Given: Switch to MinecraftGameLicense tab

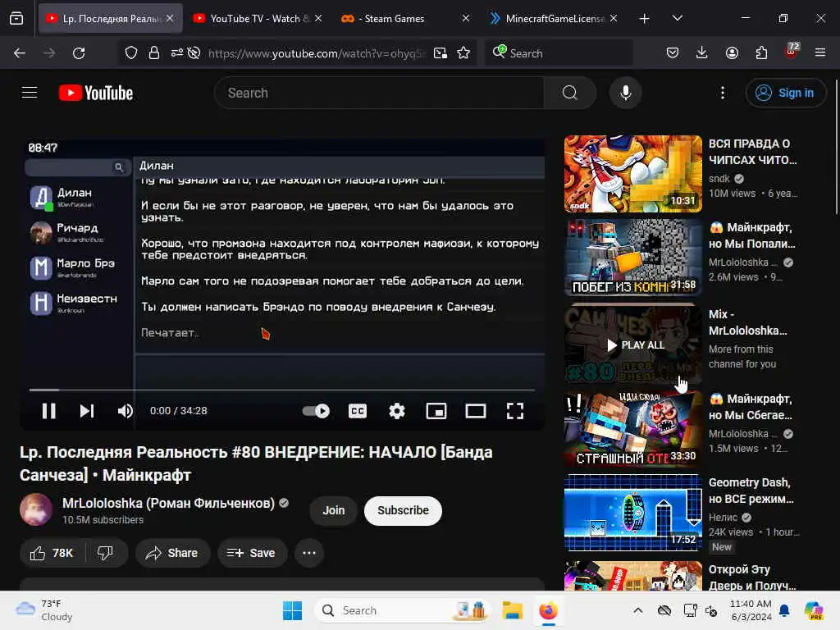Looking at the screenshot, I should [x=553, y=18].
